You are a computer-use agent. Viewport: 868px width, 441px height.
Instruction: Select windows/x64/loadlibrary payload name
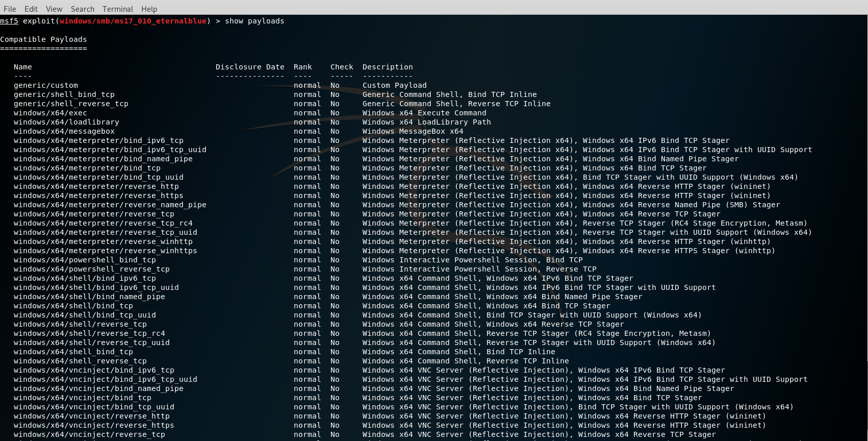tap(66, 122)
